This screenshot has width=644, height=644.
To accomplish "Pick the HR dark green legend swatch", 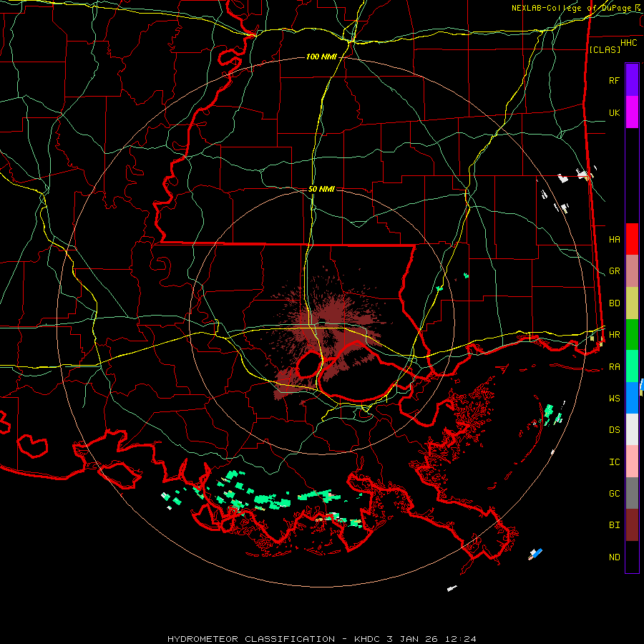I will (632, 335).
